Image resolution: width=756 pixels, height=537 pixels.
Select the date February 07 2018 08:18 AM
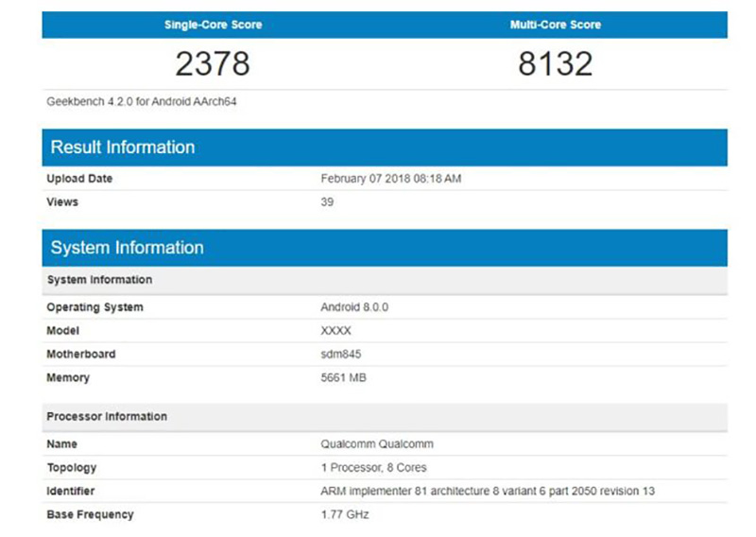pos(391,179)
